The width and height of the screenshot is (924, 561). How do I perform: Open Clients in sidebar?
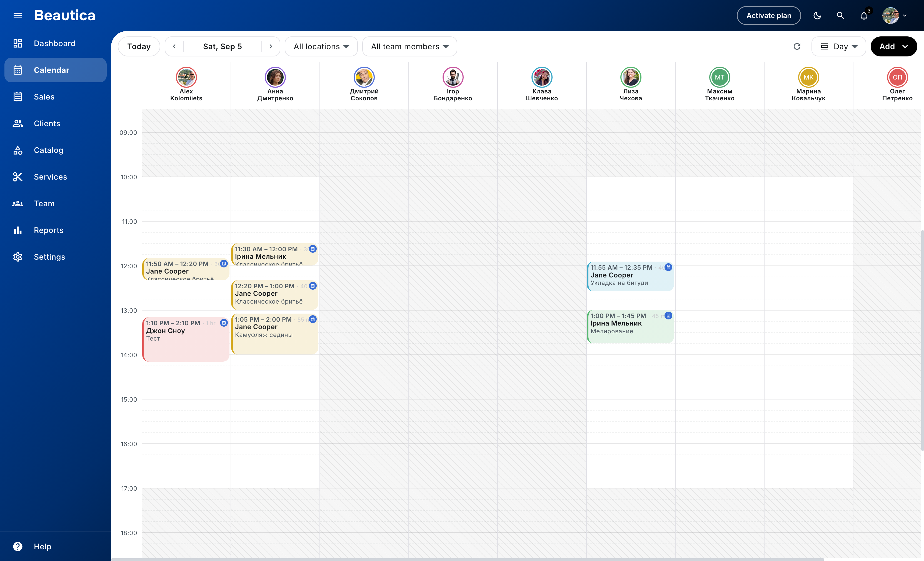click(56, 123)
